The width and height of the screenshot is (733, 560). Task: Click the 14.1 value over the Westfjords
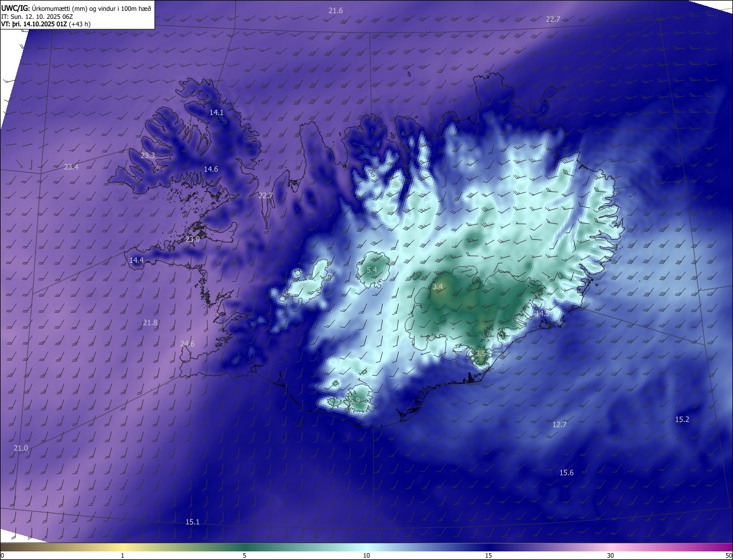click(216, 113)
